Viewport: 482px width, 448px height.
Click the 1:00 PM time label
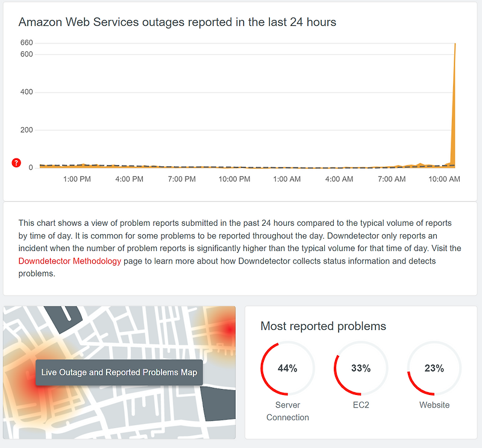pyautogui.click(x=77, y=179)
